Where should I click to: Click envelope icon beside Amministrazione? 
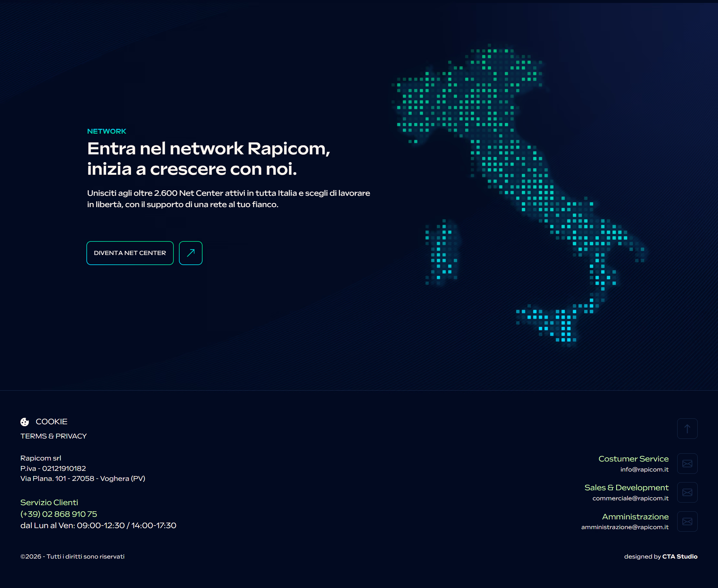(x=687, y=521)
